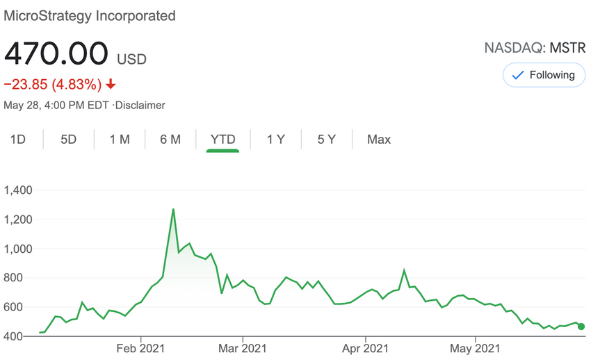Click the Mar 2021 axis marker
This screenshot has width=591, height=364.
tap(243, 348)
